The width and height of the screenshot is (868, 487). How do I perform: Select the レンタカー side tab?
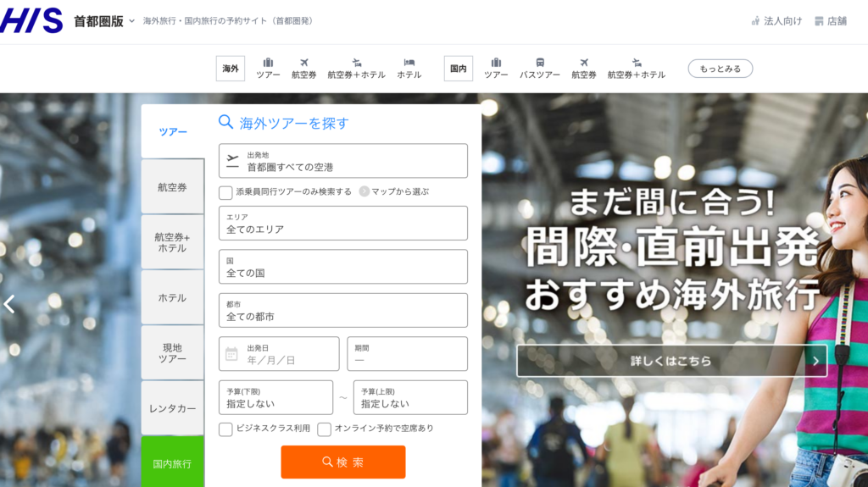click(x=172, y=408)
